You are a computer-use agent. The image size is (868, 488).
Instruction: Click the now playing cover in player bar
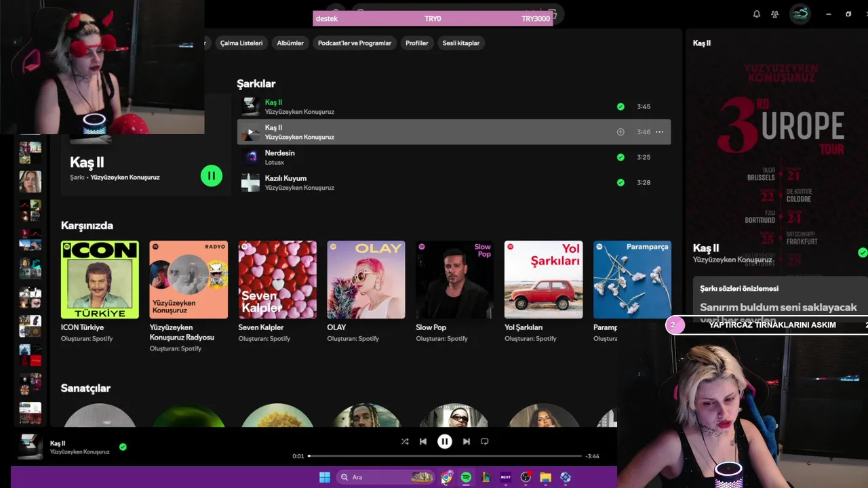[30, 447]
